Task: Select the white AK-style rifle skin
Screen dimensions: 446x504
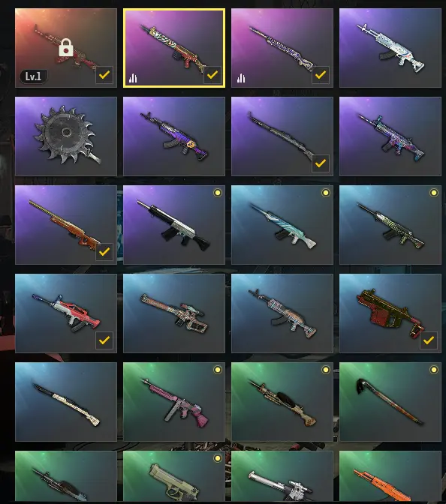Action: coord(390,48)
